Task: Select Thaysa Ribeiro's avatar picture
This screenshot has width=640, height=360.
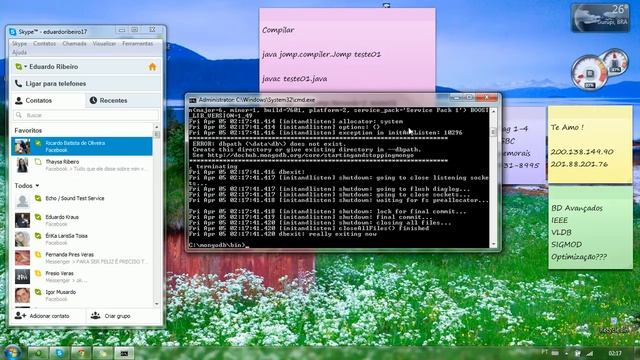Action: pyautogui.click(x=22, y=165)
